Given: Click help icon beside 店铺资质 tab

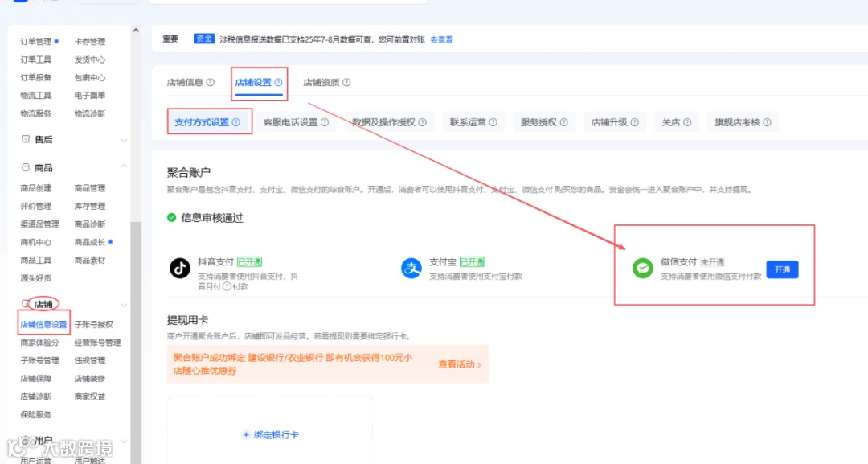Looking at the screenshot, I should click(x=346, y=83).
